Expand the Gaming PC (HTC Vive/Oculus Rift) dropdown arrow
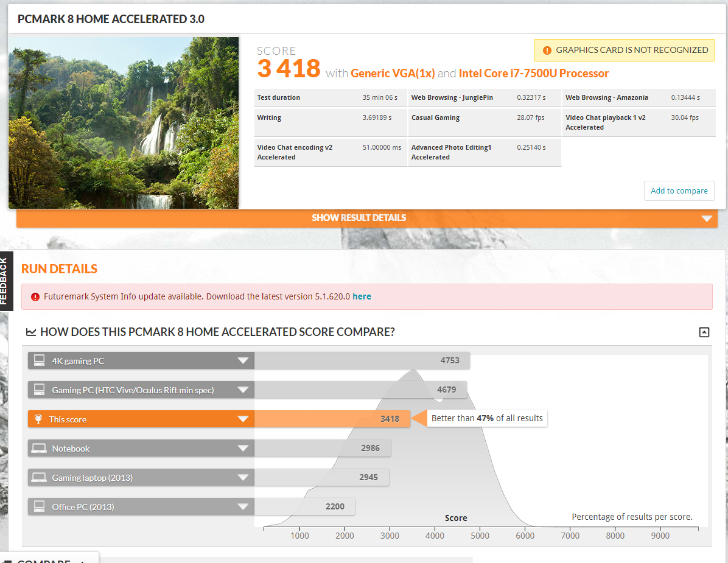This screenshot has height=563, width=728. click(x=243, y=390)
